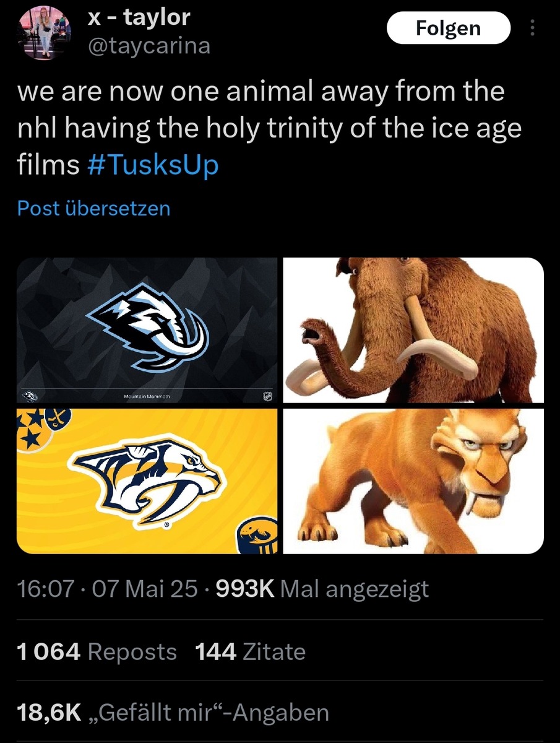Show the list of 1 064 Reposts
Viewport: 560px width, 743px height.
click(97, 652)
